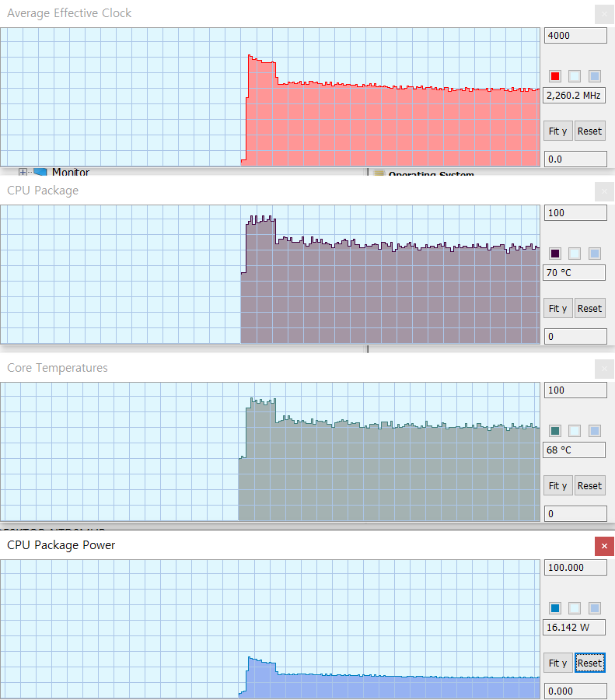Click the CPU Package Power title
The width and height of the screenshot is (615, 700).
point(61,545)
